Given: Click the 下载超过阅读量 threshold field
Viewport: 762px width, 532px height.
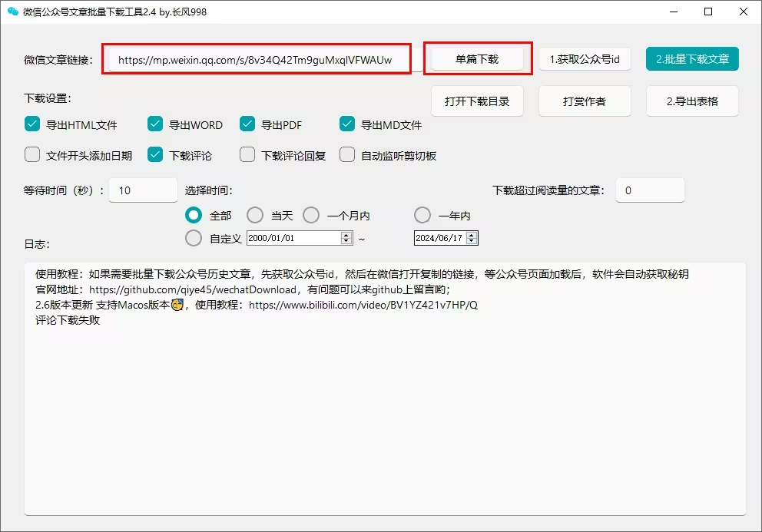Looking at the screenshot, I should tap(650, 190).
